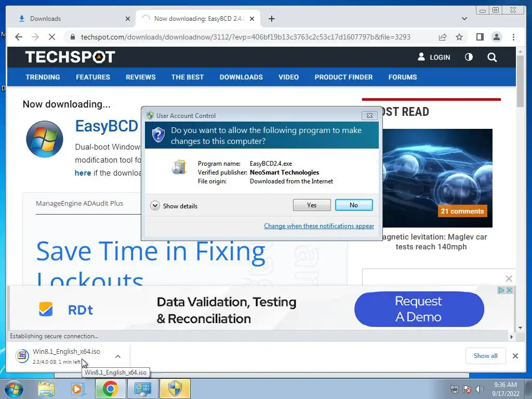Open Windows Start menu
Image resolution: width=532 pixels, height=399 pixels.
(14, 389)
